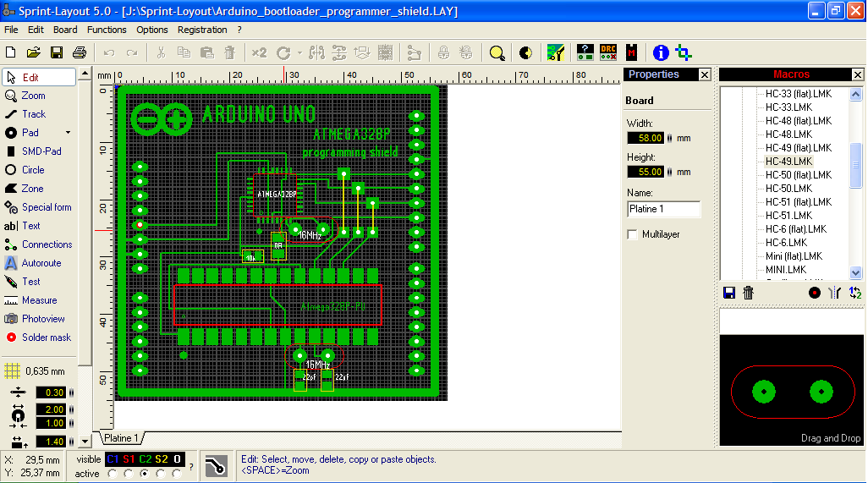Toggle visibility of the S2 layer
Screen dimensions: 868x483
[x=162, y=459]
